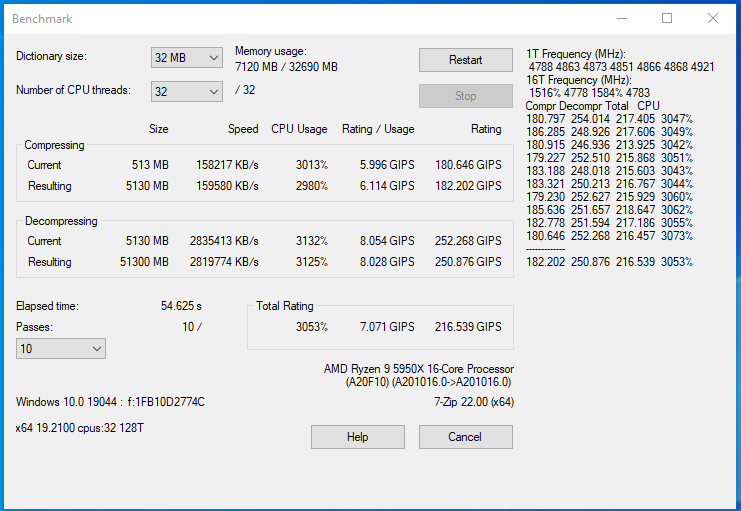This screenshot has height=511, width=741.
Task: Click Decompressing CPU usage 3132%
Action: coord(312,241)
